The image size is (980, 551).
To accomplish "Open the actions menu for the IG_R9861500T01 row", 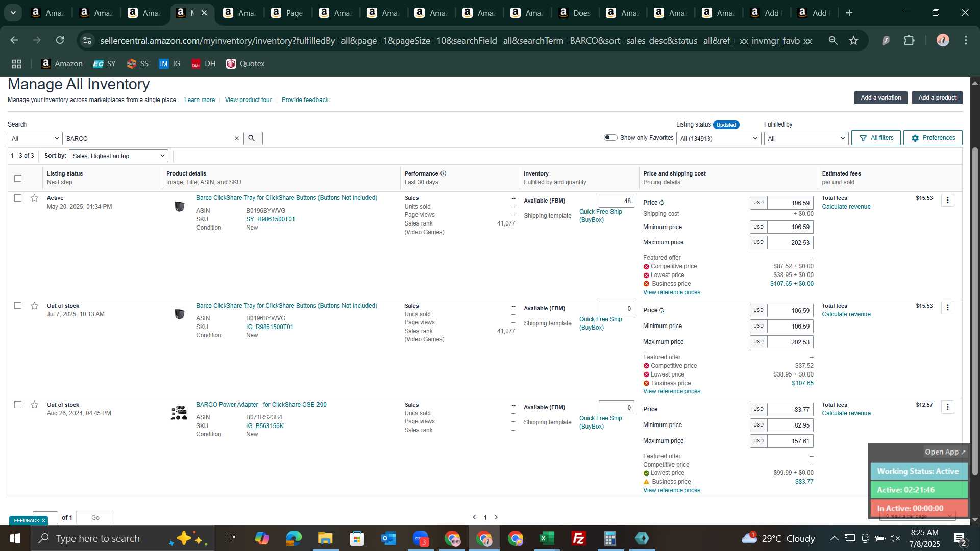I will (947, 308).
